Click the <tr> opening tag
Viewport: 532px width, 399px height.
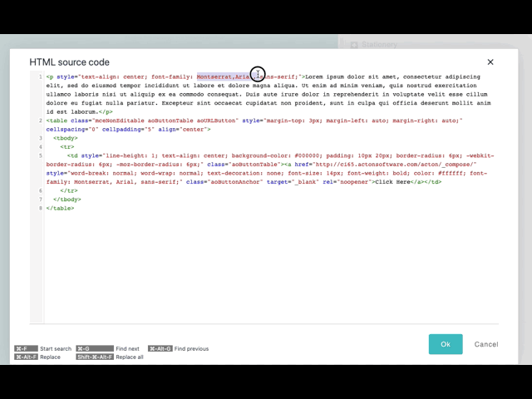click(67, 147)
